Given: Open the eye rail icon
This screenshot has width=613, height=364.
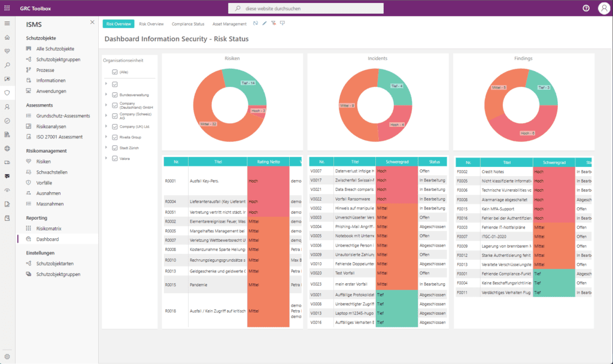Looking at the screenshot, I should point(7,190).
